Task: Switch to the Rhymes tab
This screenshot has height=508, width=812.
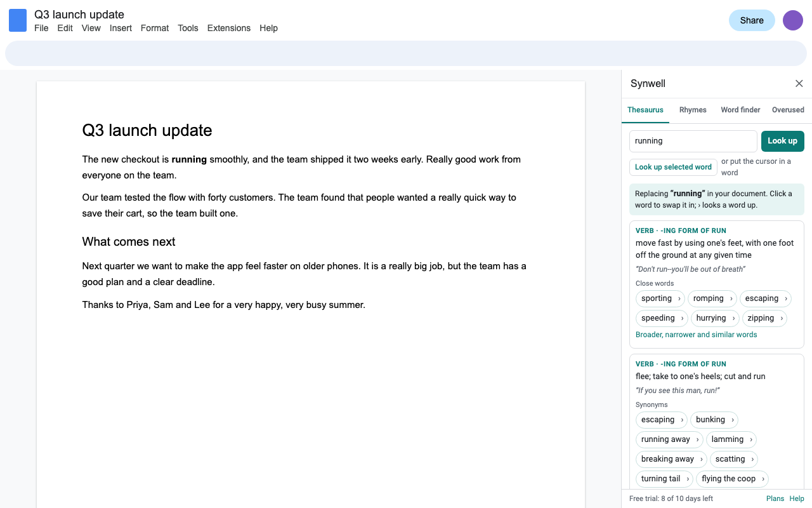Action: point(693,110)
